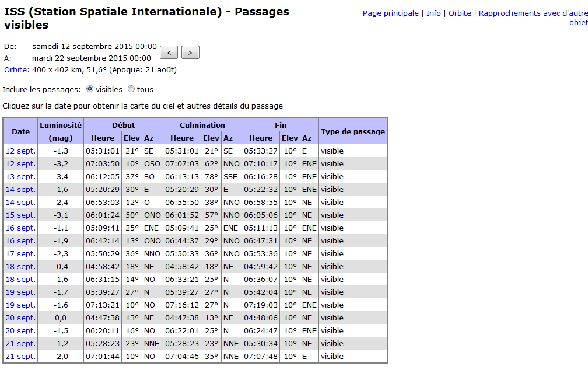
Task: Open 19 sept. pass starting 07:13:21
Action: click(20, 305)
